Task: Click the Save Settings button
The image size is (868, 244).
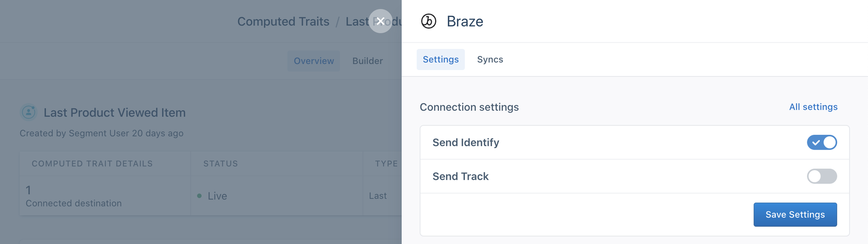Action: tap(795, 215)
